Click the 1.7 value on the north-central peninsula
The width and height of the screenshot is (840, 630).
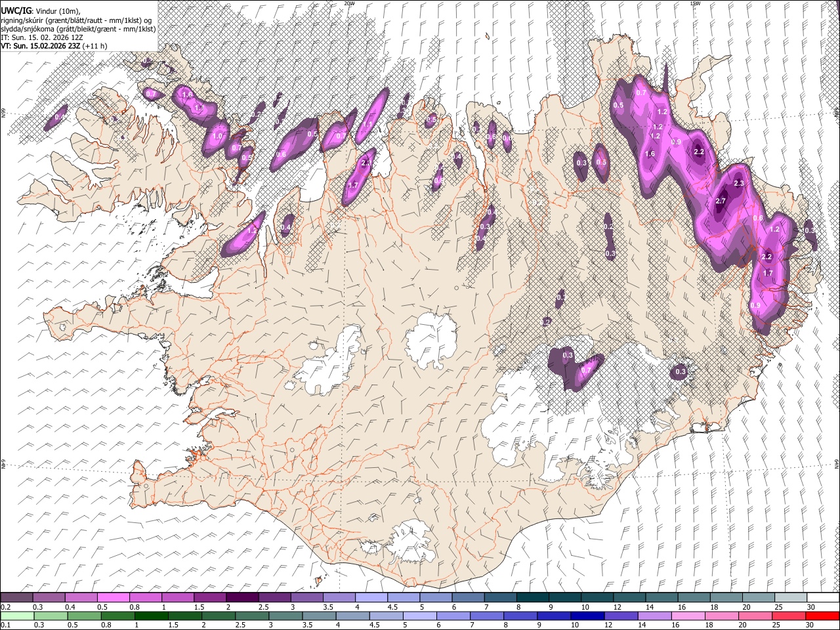click(353, 185)
